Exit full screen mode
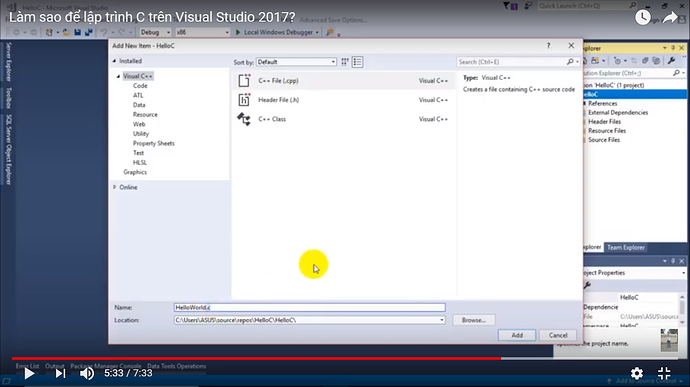 click(x=664, y=373)
